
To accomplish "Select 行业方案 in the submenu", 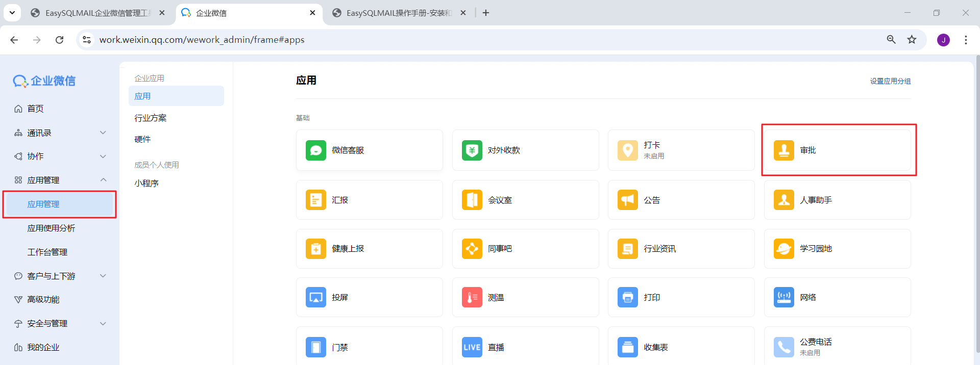I will (x=151, y=118).
